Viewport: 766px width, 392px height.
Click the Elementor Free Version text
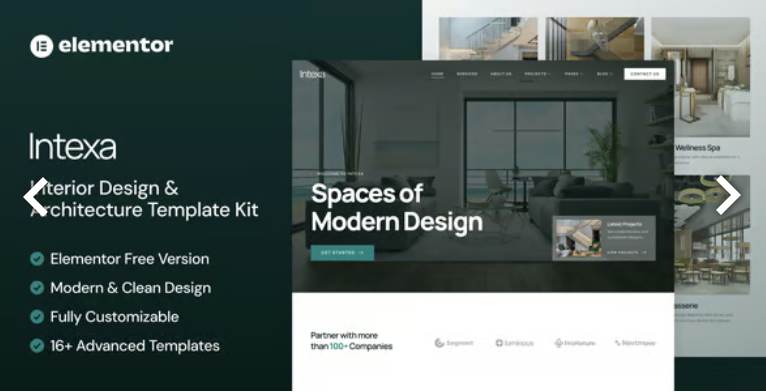[x=130, y=259]
